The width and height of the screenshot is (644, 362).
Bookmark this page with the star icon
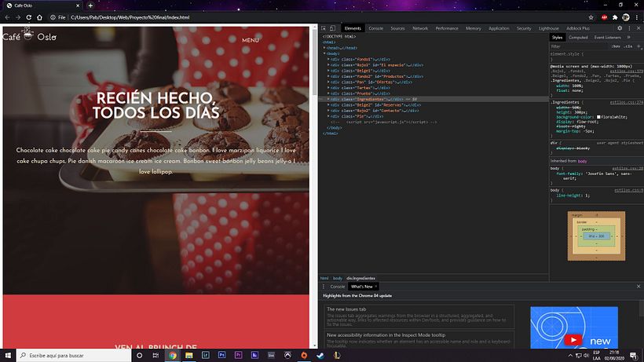click(591, 17)
